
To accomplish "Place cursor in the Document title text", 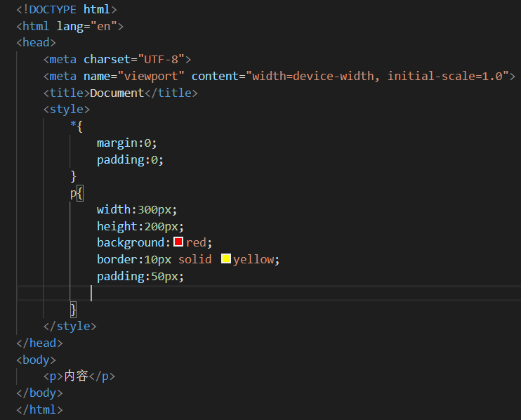I will [117, 93].
